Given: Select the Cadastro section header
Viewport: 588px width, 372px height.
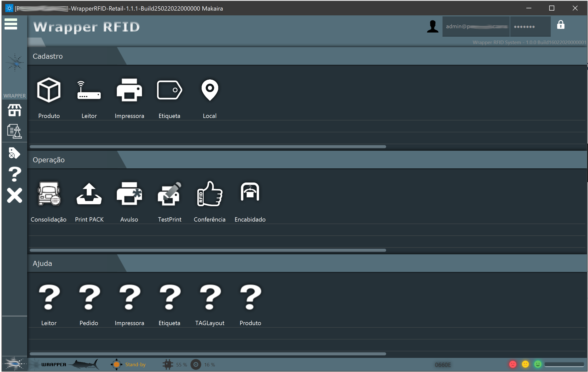Looking at the screenshot, I should pyautogui.click(x=48, y=56).
